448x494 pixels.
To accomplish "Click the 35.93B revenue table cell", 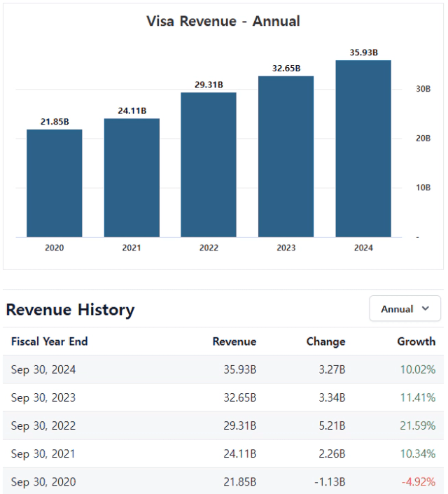I will coord(240,369).
